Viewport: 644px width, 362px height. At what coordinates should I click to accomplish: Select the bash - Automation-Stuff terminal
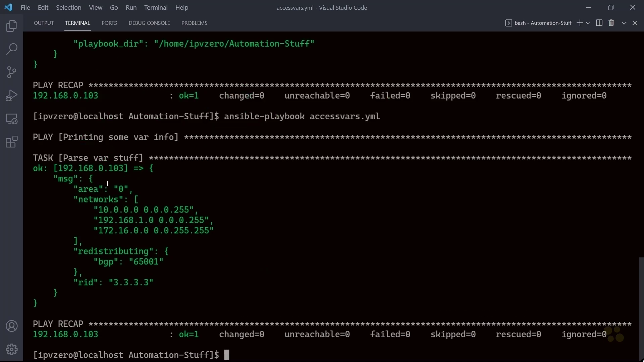click(x=538, y=23)
